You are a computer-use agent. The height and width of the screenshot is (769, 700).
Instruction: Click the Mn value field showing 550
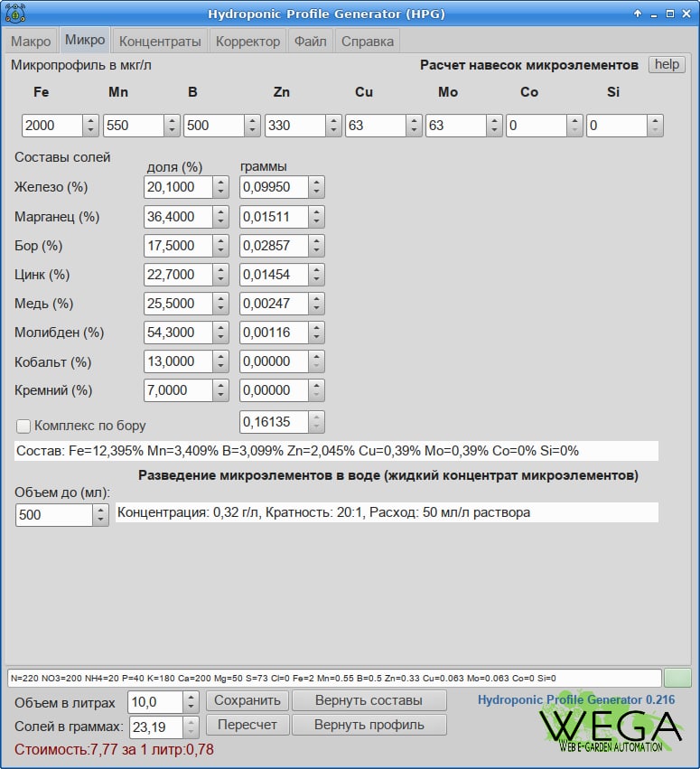(x=134, y=126)
